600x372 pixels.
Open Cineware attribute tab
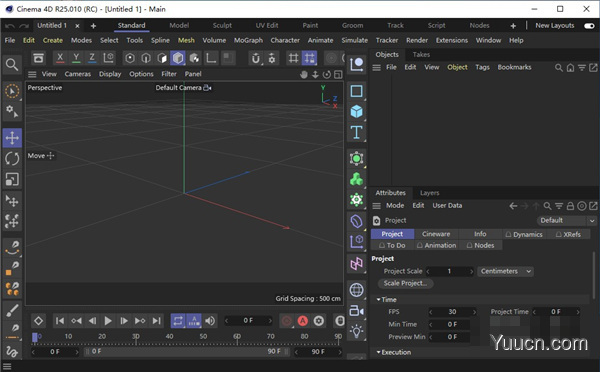pyautogui.click(x=436, y=234)
